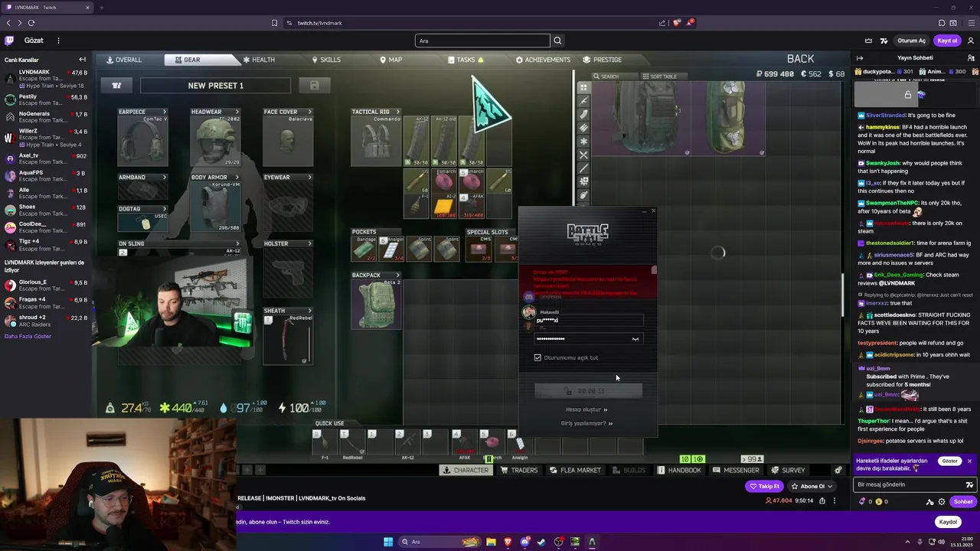The width and height of the screenshot is (980, 551).
Task: Expand the FACE COVER slot dropdown
Action: [309, 112]
